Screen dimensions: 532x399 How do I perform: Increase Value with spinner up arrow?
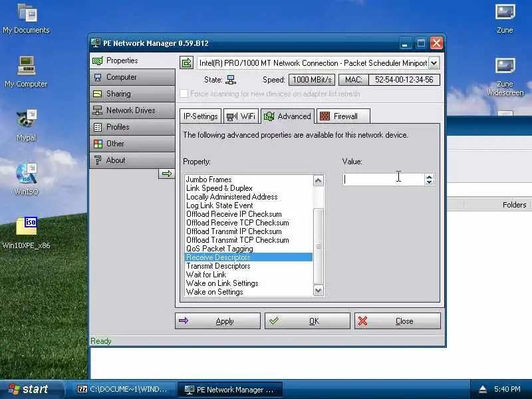[x=430, y=176]
